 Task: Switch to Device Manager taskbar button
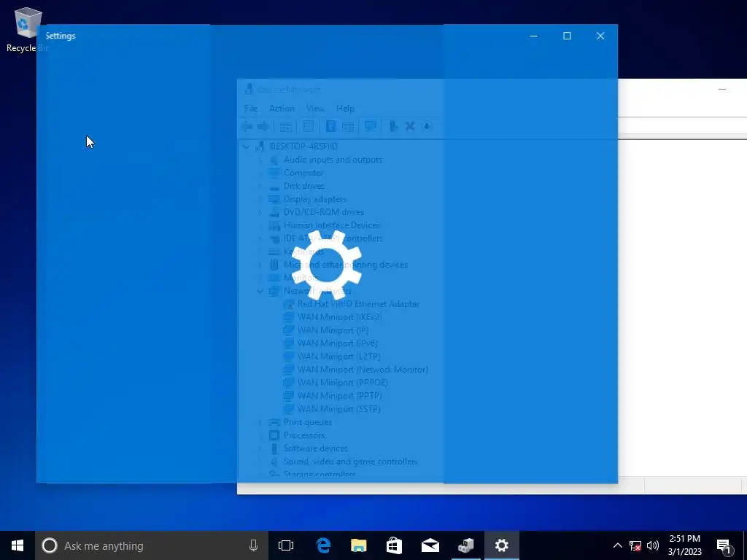[466, 545]
